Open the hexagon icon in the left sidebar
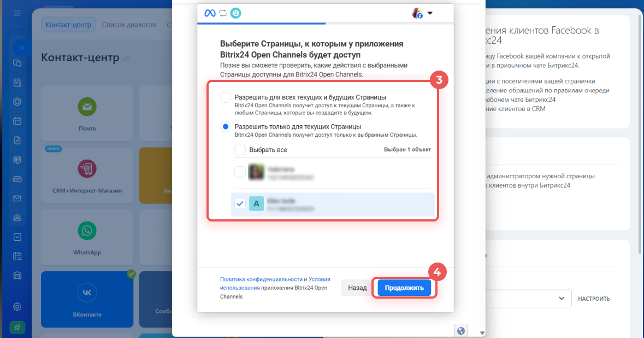644x338 pixels. tap(17, 102)
